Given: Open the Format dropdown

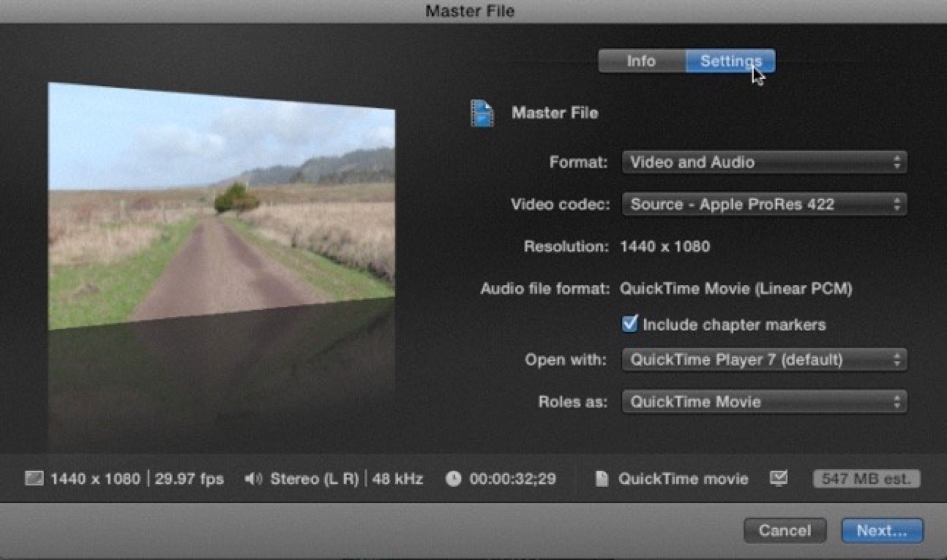Looking at the screenshot, I should tap(764, 162).
